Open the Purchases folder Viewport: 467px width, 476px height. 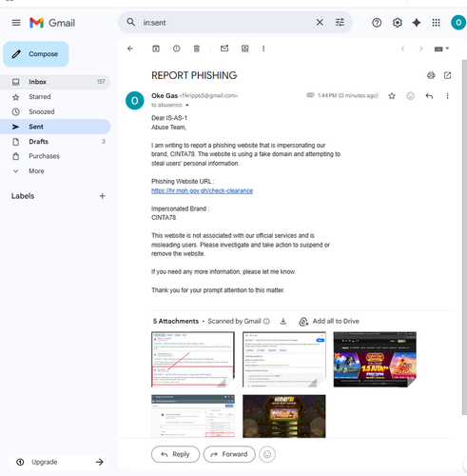point(55,156)
